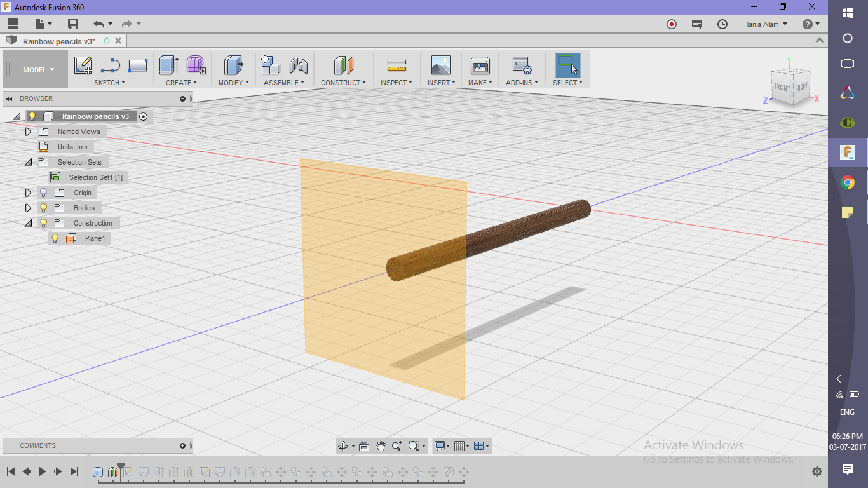Collapse the BROWSER panel arrows
Viewport: 868px width, 488px height.
click(x=10, y=98)
